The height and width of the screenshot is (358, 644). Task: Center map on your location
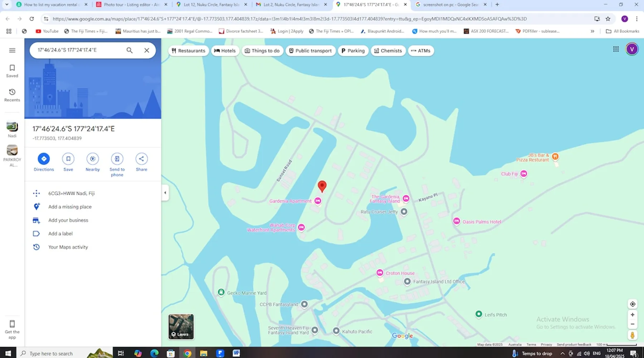(x=633, y=304)
